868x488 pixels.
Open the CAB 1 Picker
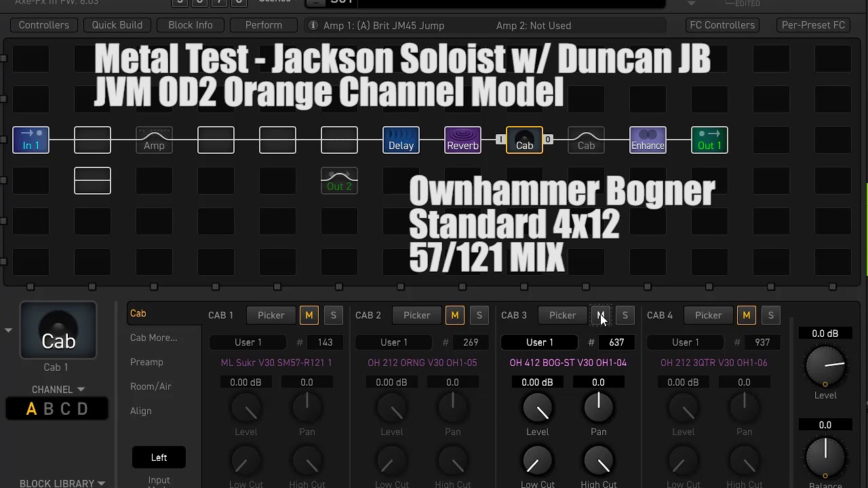point(271,315)
